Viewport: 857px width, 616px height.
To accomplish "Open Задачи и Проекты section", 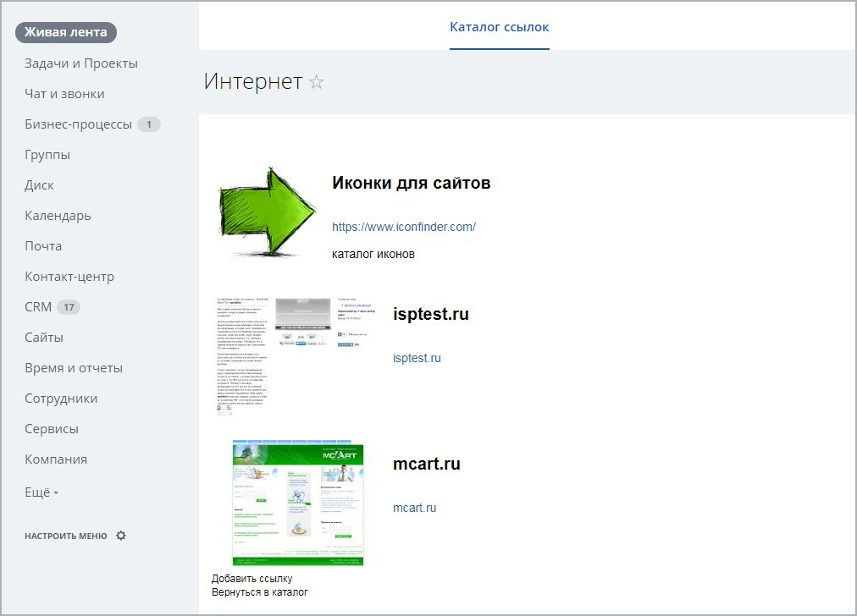I will pos(80,63).
